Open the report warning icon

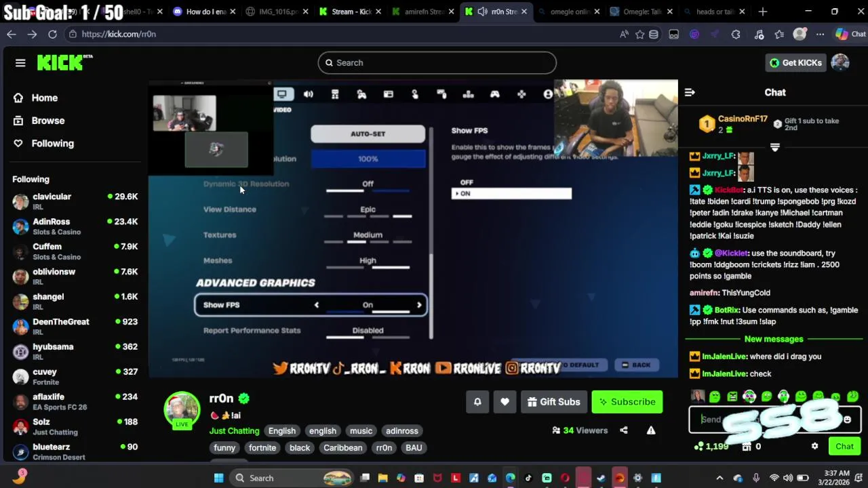tap(651, 430)
